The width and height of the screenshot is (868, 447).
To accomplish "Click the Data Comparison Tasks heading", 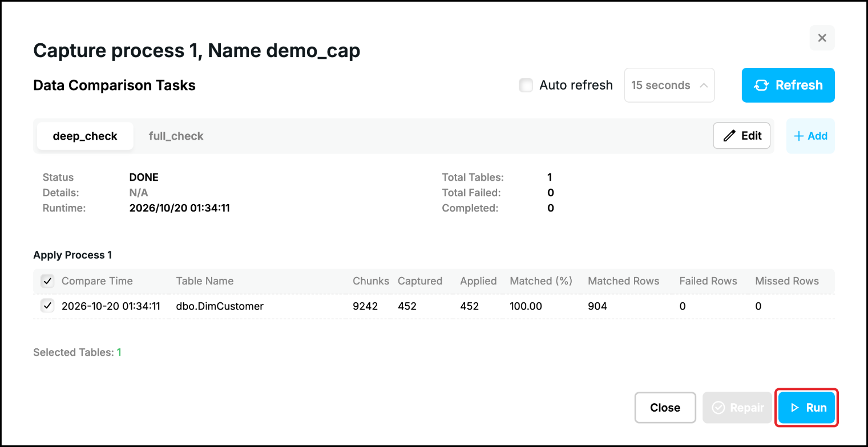I will coord(115,86).
